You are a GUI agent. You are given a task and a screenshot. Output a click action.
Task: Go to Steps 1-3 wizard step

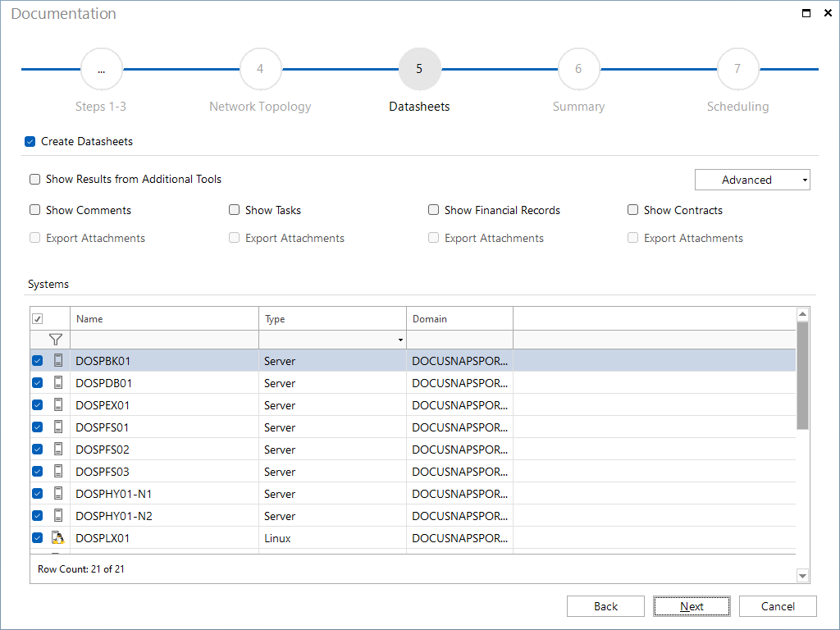[x=101, y=69]
